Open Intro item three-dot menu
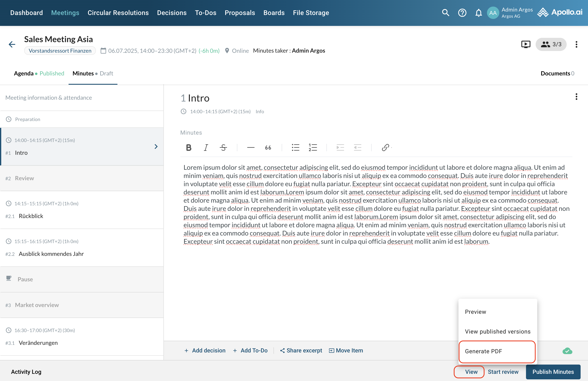Screen dimensions: 588x381 tap(576, 97)
